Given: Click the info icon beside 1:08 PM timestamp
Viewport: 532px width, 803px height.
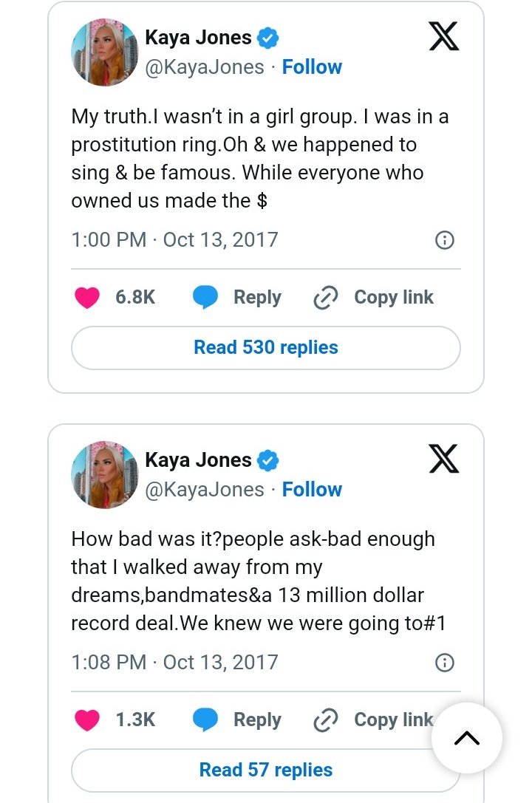Looking at the screenshot, I should click(x=444, y=663).
